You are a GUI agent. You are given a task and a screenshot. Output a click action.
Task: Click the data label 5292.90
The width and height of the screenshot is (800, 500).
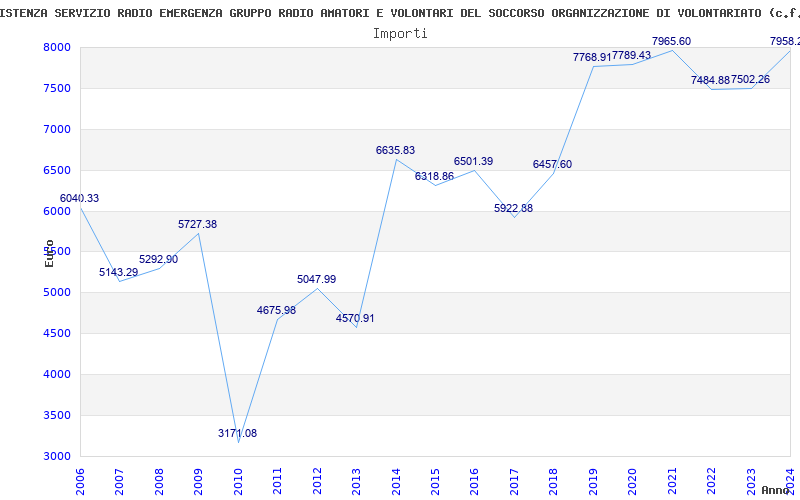158,259
